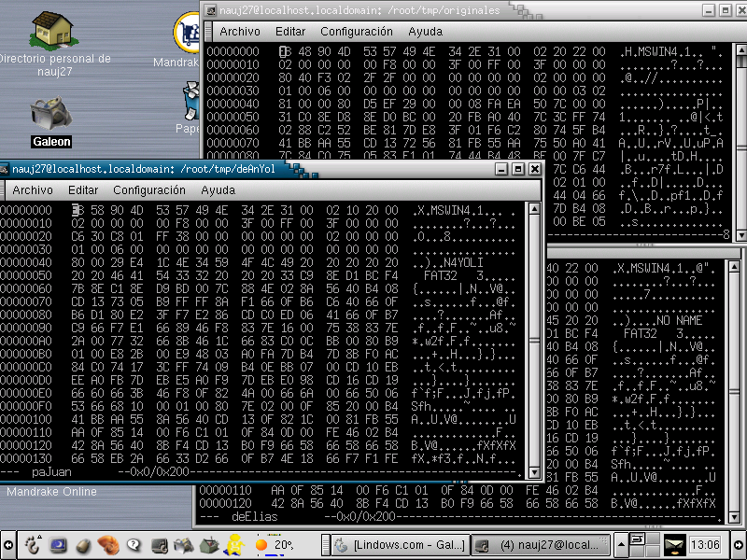Switch to (4) nauj27@local taskbar button

click(x=541, y=545)
